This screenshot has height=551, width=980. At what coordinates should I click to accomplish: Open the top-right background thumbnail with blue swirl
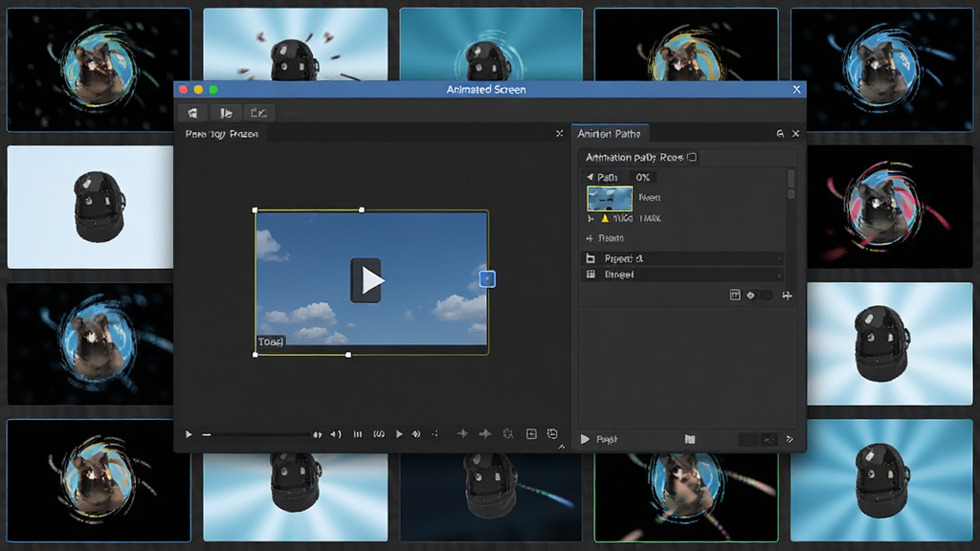881,70
